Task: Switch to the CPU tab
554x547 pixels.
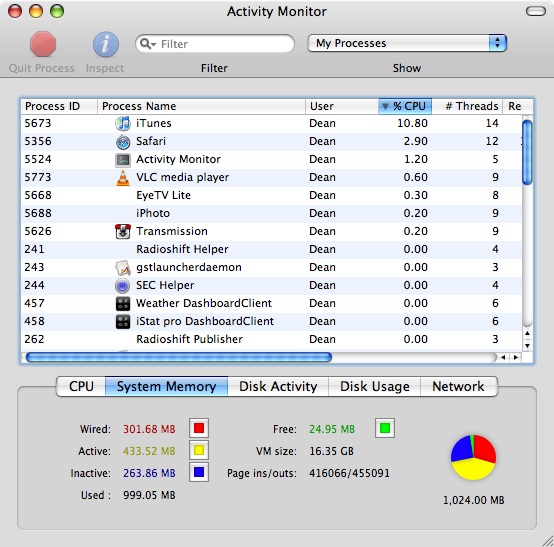Action: pyautogui.click(x=81, y=386)
